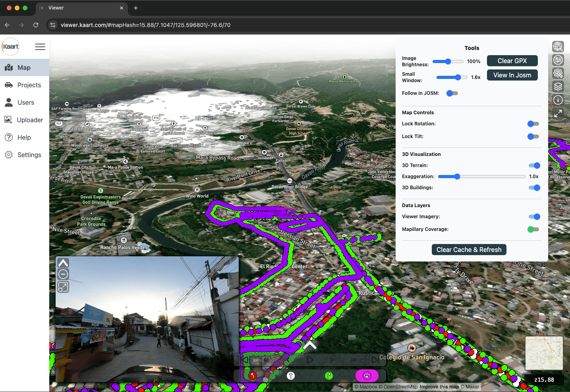
Task: Click the up chevron in the preview window
Action: click(63, 262)
